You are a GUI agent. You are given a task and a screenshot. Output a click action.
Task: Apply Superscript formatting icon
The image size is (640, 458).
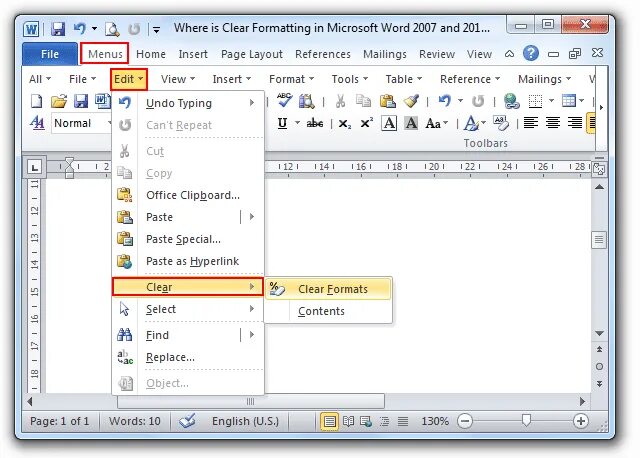367,123
